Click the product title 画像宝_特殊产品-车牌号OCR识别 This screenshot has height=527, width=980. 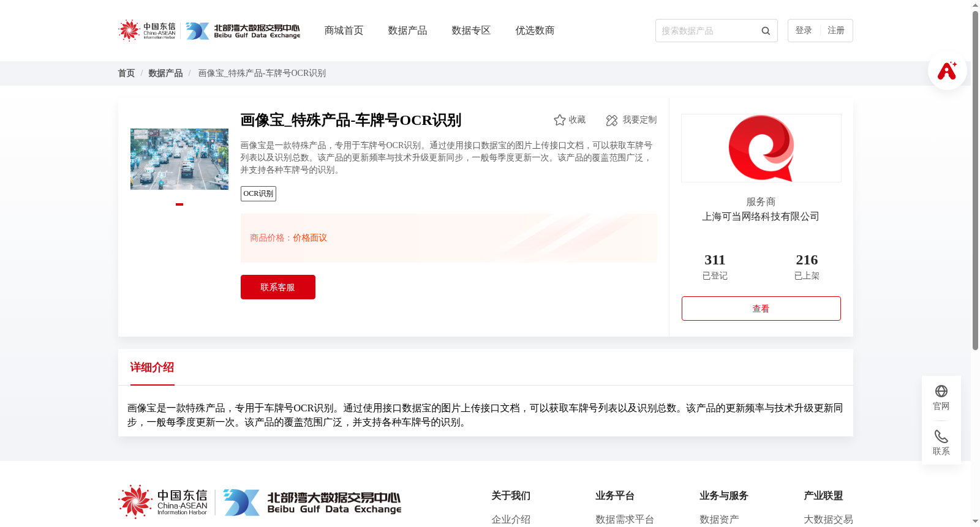coord(351,120)
